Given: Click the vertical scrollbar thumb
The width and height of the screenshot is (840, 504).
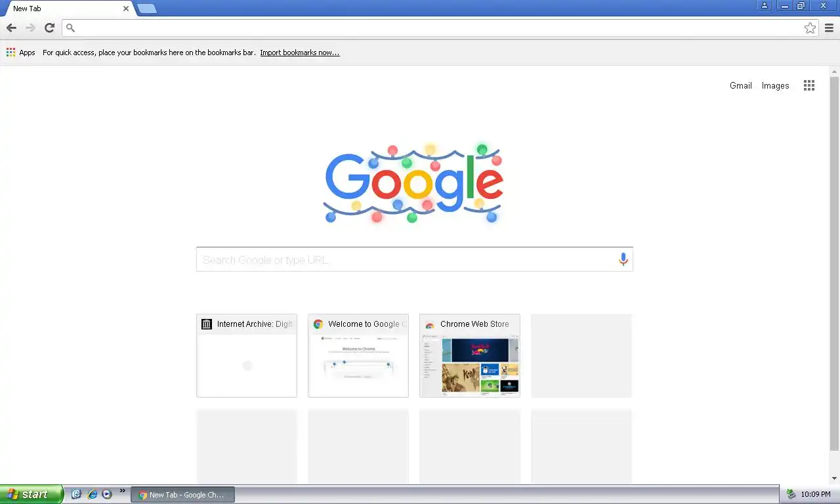Looking at the screenshot, I should pyautogui.click(x=834, y=263).
